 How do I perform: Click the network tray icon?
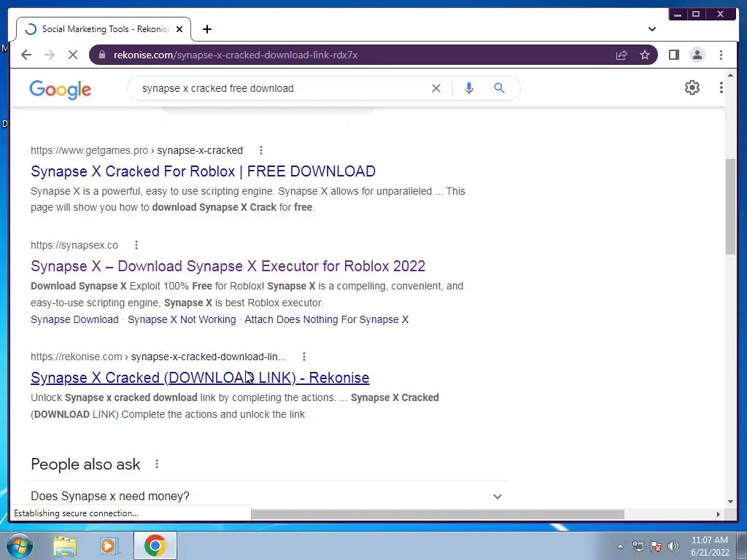click(x=638, y=546)
